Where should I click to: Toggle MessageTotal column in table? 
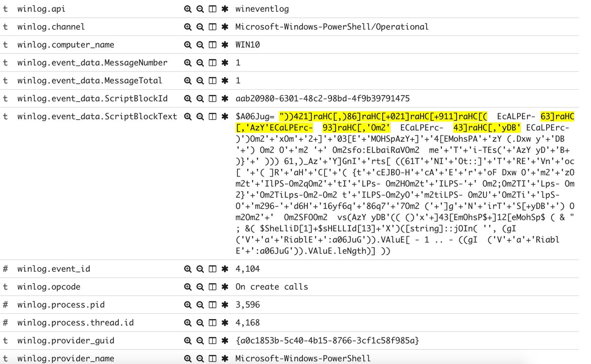point(213,80)
